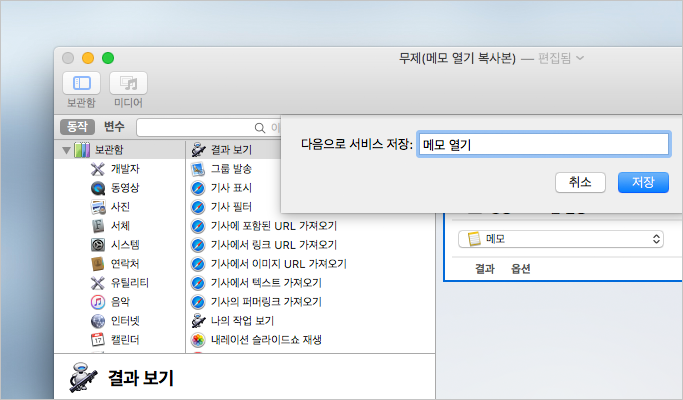The height and width of the screenshot is (400, 683).
Task: Click the 결과 보기 description heading
Action: point(141,378)
